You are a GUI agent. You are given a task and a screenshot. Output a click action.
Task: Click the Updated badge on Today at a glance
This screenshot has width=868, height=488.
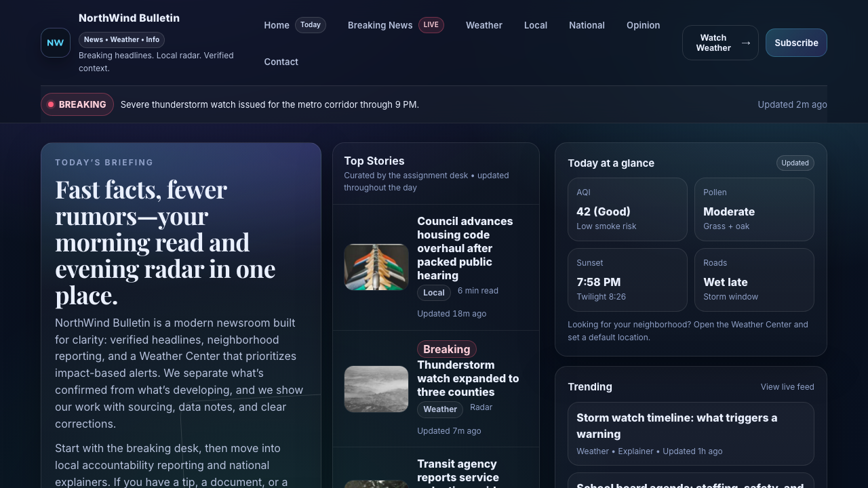click(795, 163)
